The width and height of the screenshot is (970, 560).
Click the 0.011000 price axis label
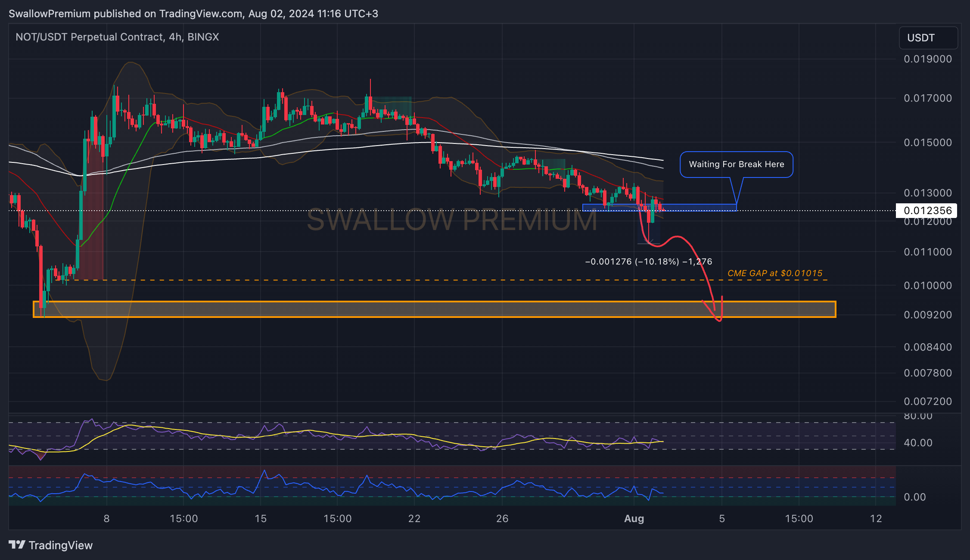[x=928, y=252]
